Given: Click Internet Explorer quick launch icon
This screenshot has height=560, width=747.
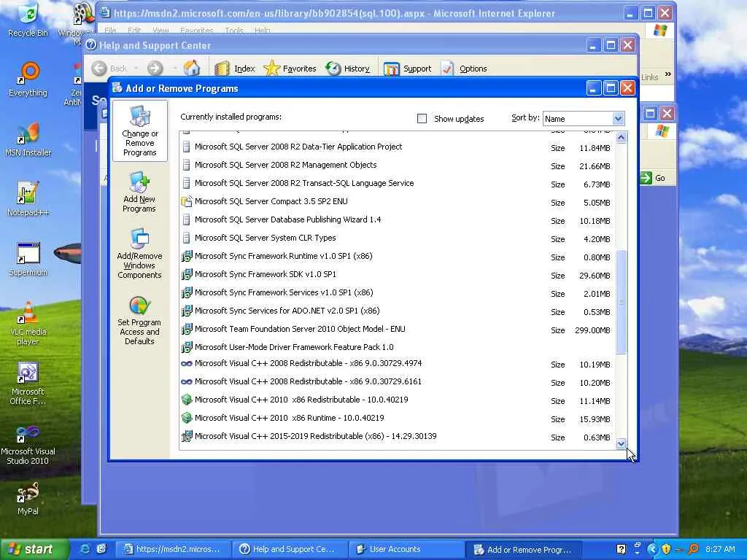Looking at the screenshot, I should pos(85,549).
